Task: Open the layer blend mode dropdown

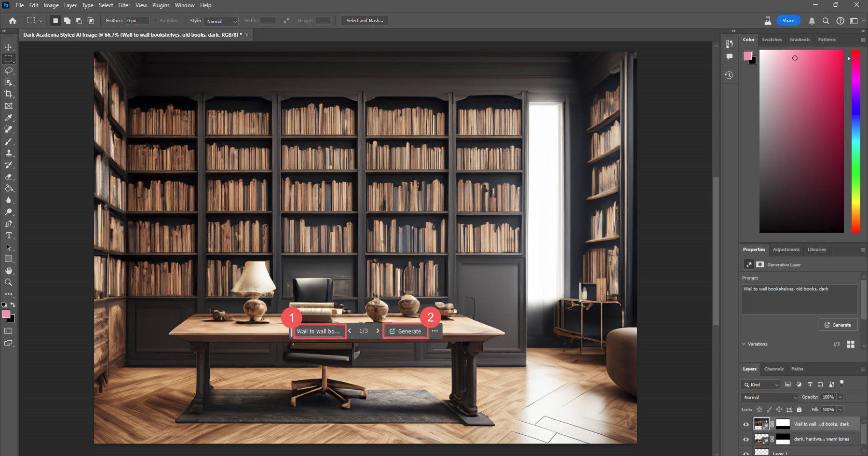Action: pos(769,397)
